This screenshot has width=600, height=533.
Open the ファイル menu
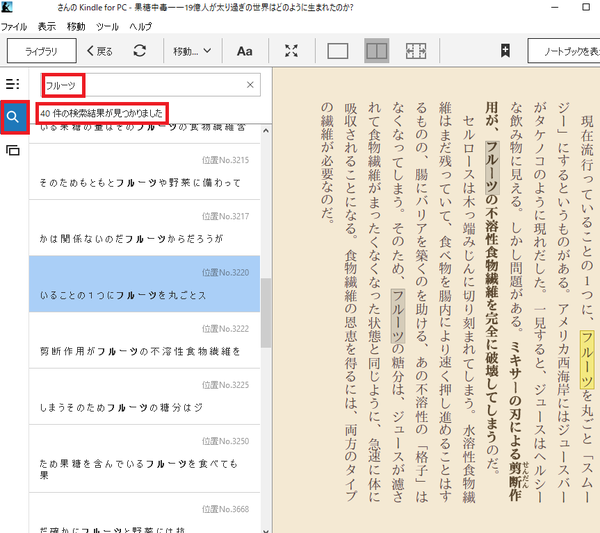(x=14, y=26)
